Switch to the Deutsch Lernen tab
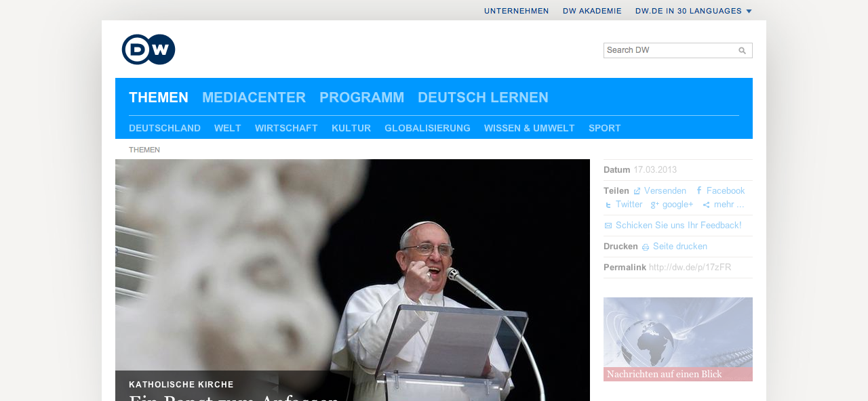Screen dimensions: 868x401 483,98
